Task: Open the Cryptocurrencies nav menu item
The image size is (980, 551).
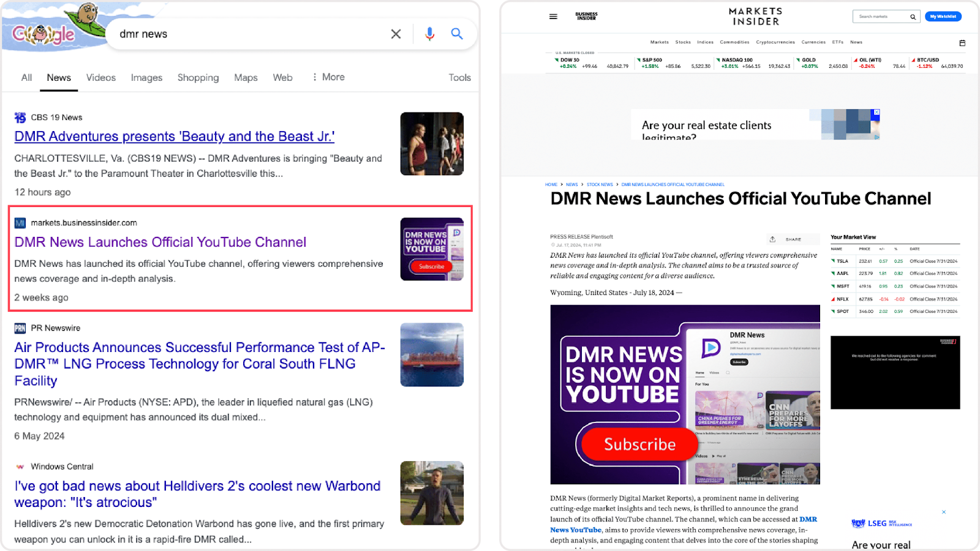Action: [x=775, y=42]
